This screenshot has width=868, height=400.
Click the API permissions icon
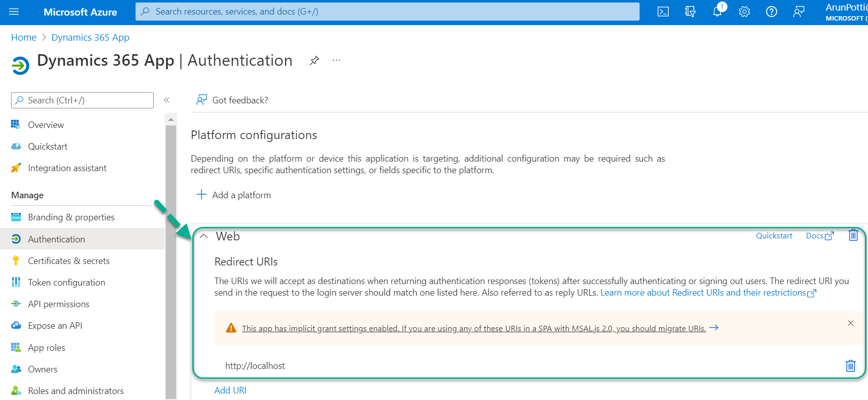tap(16, 304)
